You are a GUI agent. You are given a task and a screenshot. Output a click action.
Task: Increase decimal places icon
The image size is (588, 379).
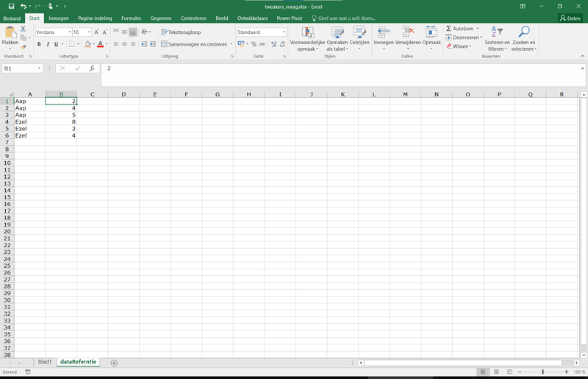(x=273, y=44)
